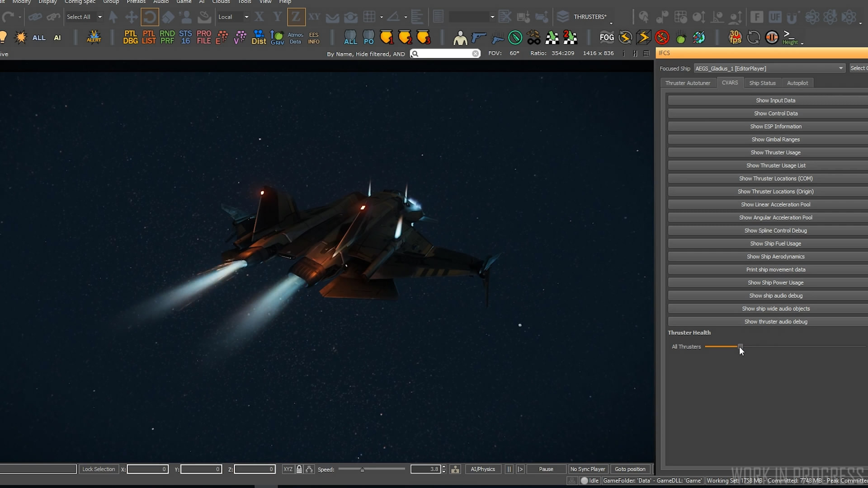The width and height of the screenshot is (868, 488).
Task: Click the planet globe icon
Action: tap(699, 38)
